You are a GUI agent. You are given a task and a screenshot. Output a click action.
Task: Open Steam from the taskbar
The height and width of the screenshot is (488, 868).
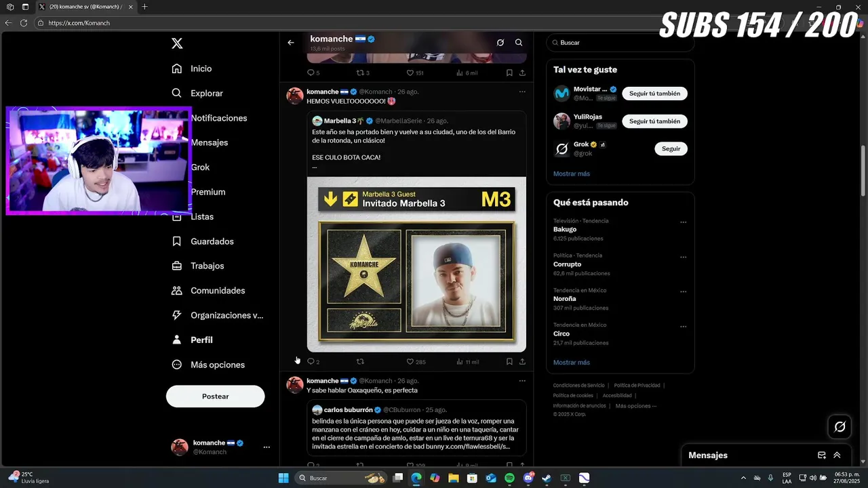547,478
